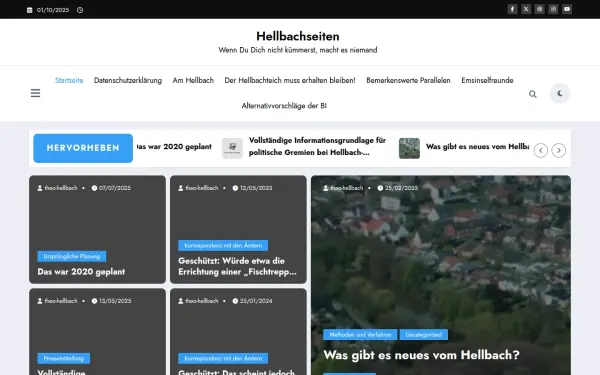Click author icon on 13/05/2025 card
This screenshot has width=600, height=375.
pyautogui.click(x=40, y=301)
